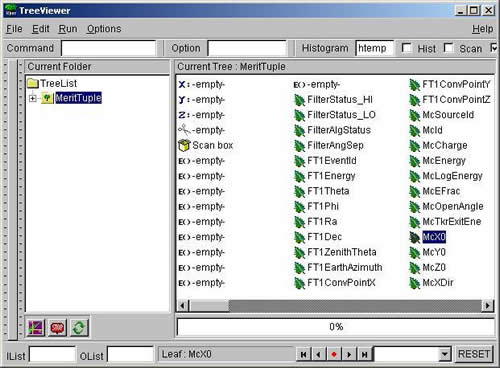The width and height of the screenshot is (500, 368).
Task: Toggle the checked box after Scan
Action: 494,48
